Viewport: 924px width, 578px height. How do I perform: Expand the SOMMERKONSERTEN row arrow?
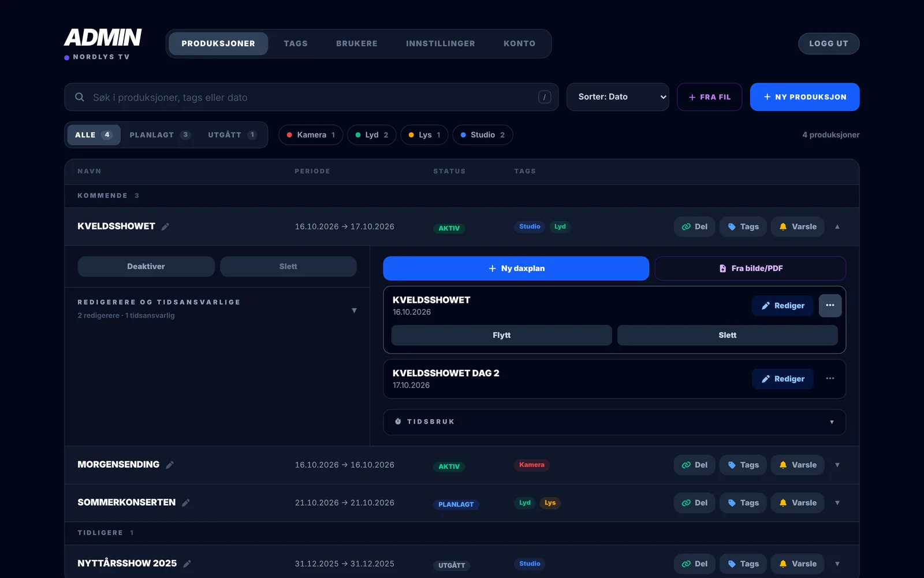click(837, 503)
